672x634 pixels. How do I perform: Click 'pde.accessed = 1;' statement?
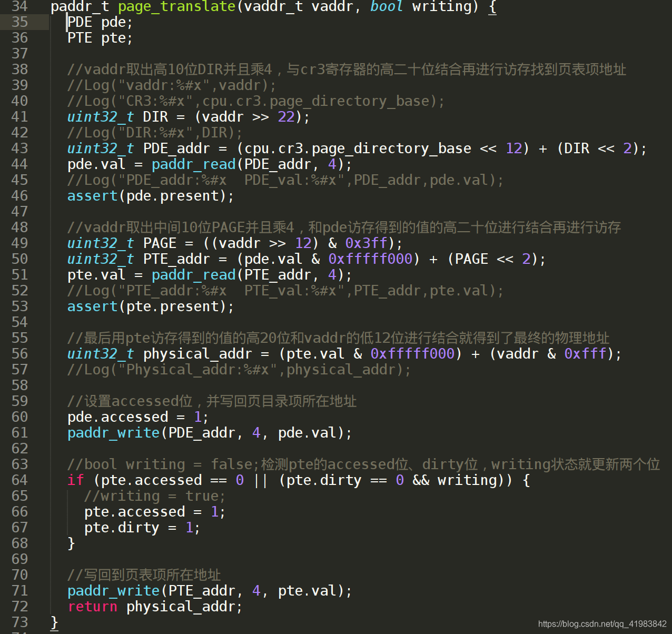coord(138,417)
